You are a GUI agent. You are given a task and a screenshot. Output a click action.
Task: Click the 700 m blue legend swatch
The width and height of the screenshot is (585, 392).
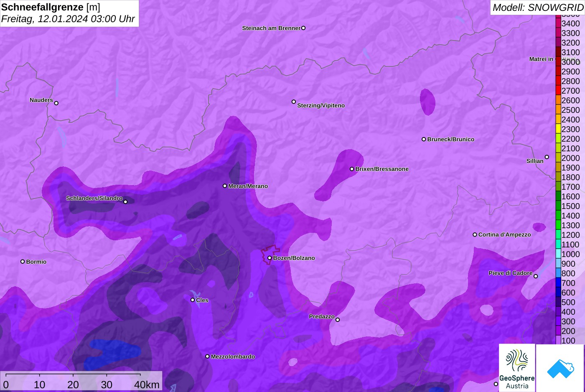[558, 283]
